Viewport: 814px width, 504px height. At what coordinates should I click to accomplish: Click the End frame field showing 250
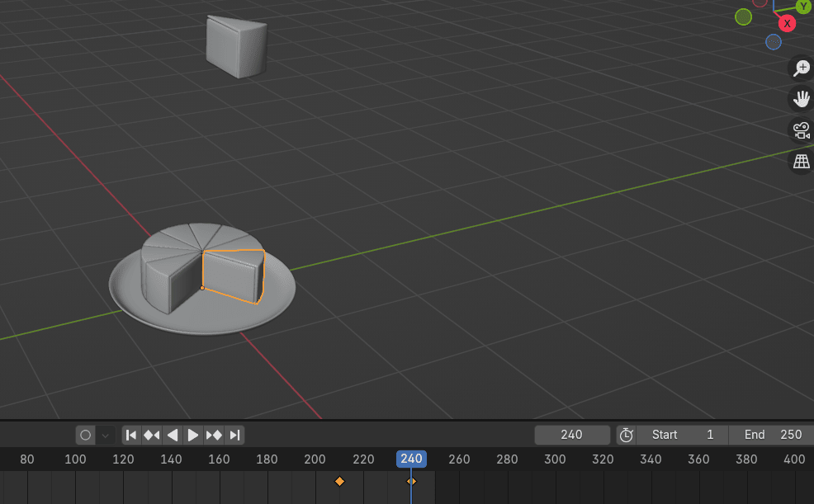click(x=770, y=435)
